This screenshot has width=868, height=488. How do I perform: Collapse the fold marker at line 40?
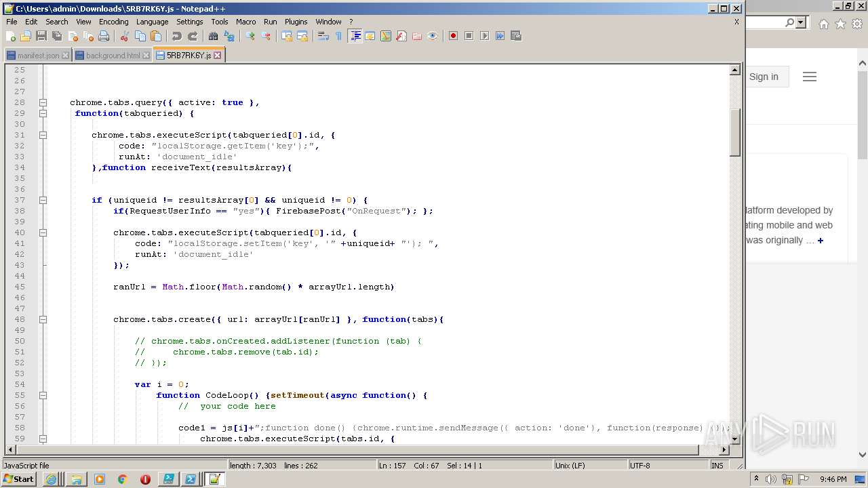tap(43, 232)
